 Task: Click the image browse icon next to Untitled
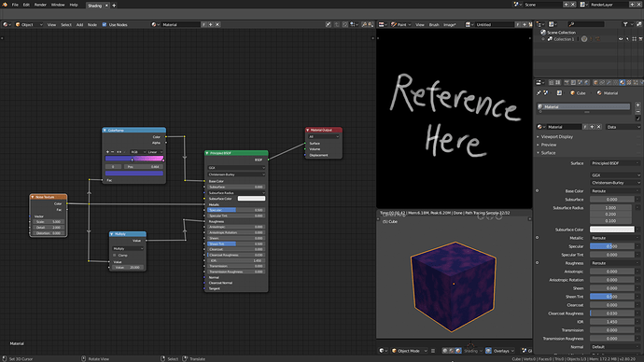(469, 24)
